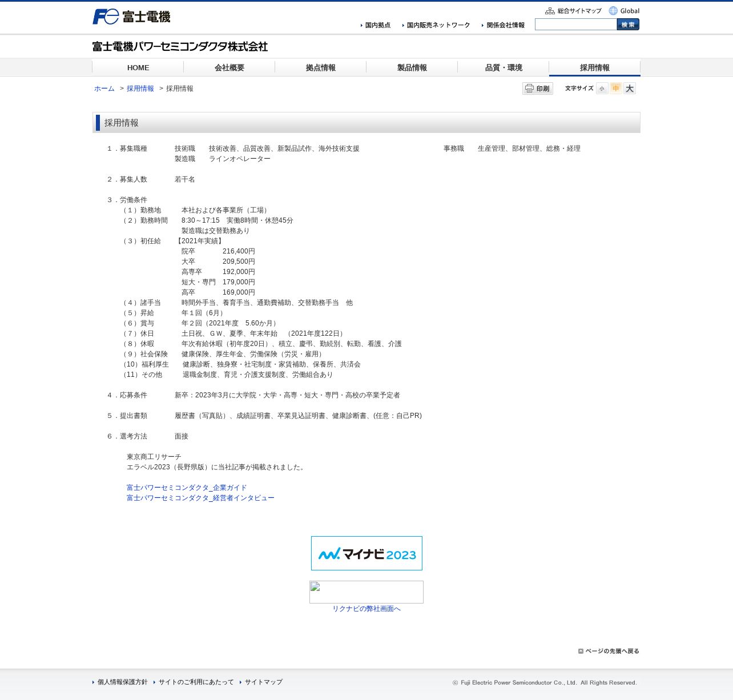Open the footer サイトマップ link
The image size is (733, 700).
coord(261,682)
